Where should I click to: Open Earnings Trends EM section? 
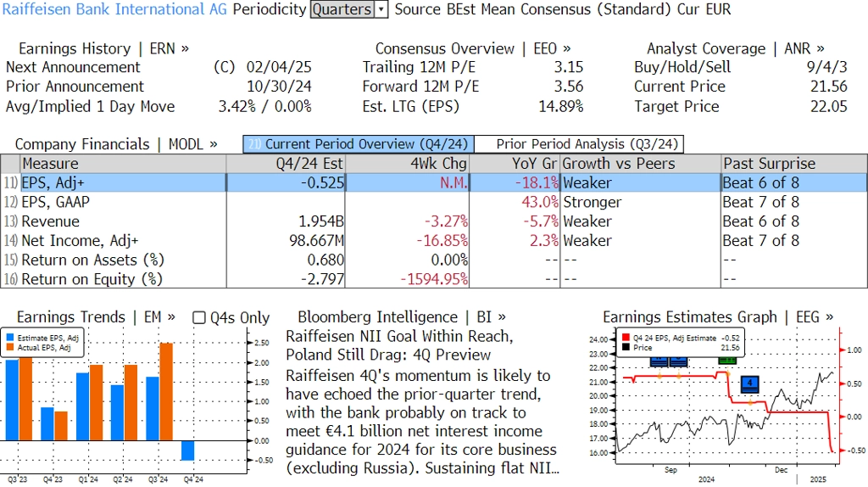(96, 317)
